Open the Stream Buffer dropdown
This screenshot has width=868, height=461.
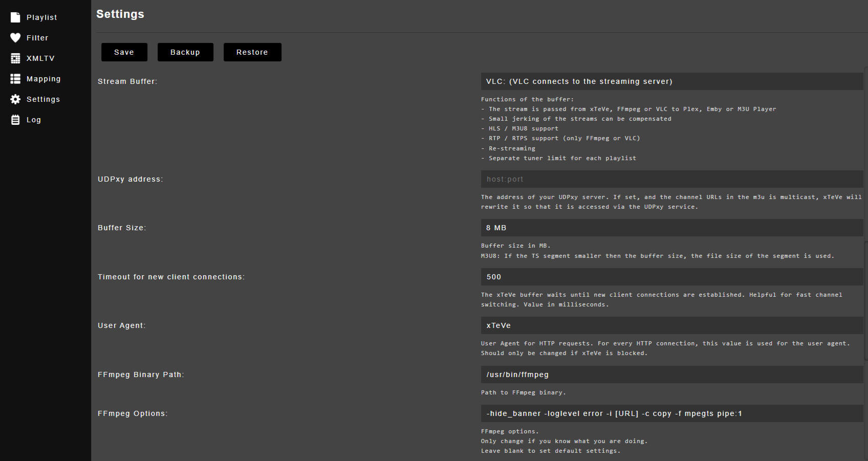pos(671,81)
